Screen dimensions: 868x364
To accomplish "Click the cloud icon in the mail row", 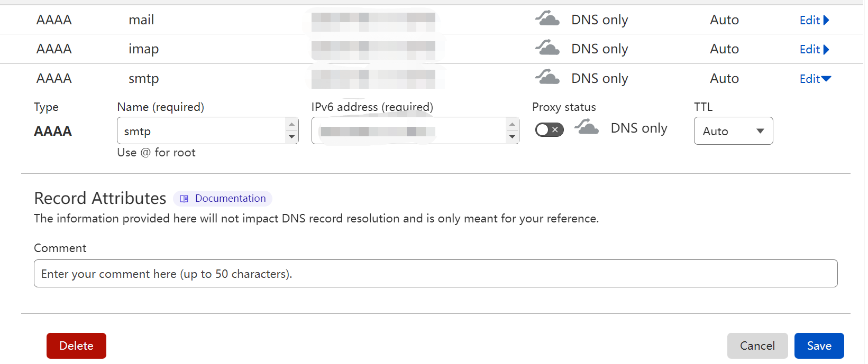I will point(547,18).
